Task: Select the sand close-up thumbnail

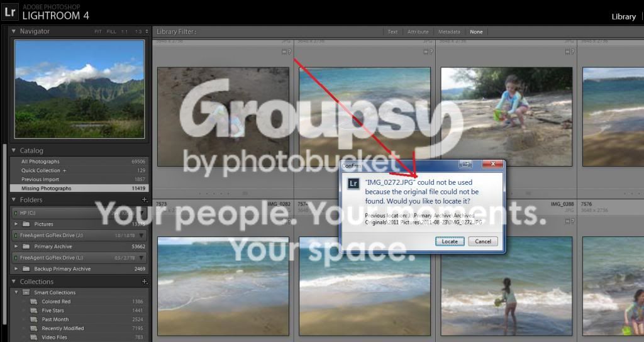Action: point(223,116)
